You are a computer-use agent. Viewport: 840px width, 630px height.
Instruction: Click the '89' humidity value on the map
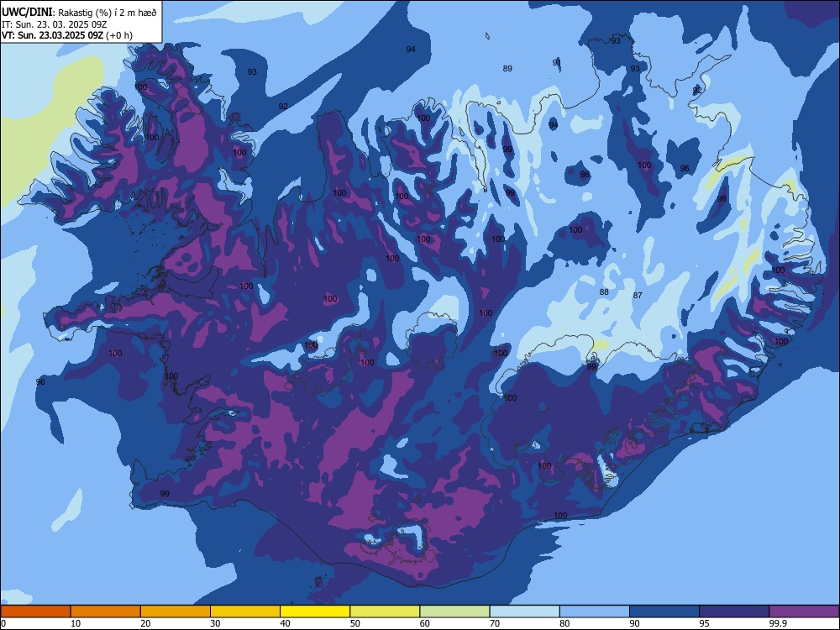507,68
